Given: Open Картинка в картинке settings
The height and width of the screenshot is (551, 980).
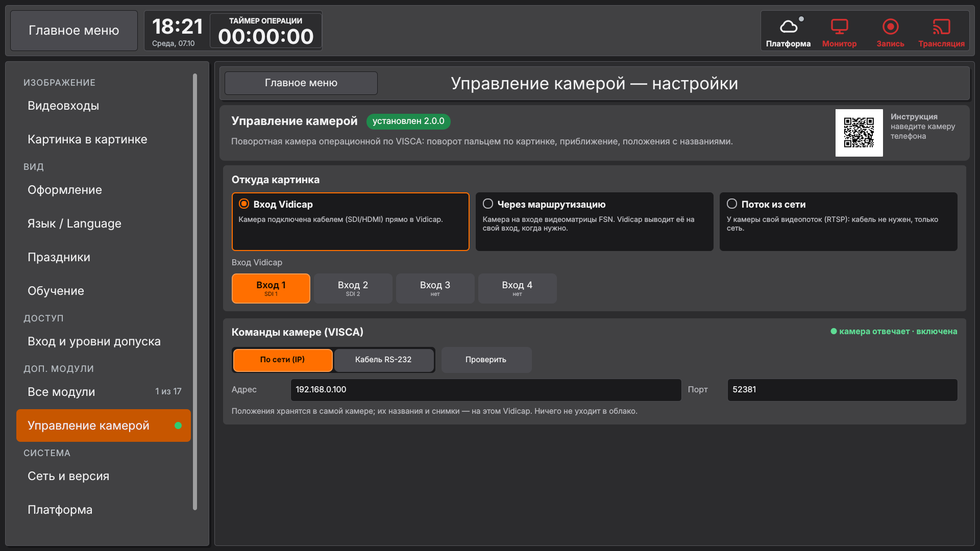Looking at the screenshot, I should [x=104, y=139].
